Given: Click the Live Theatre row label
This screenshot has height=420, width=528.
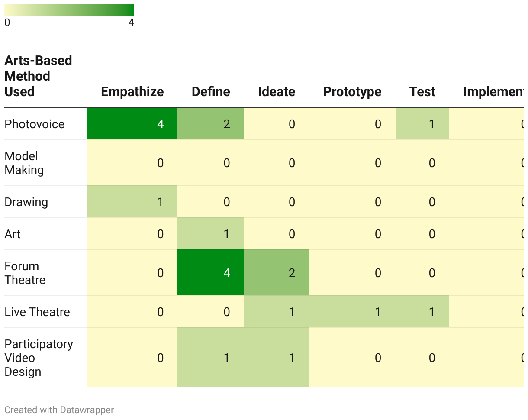Looking at the screenshot, I should point(37,312).
